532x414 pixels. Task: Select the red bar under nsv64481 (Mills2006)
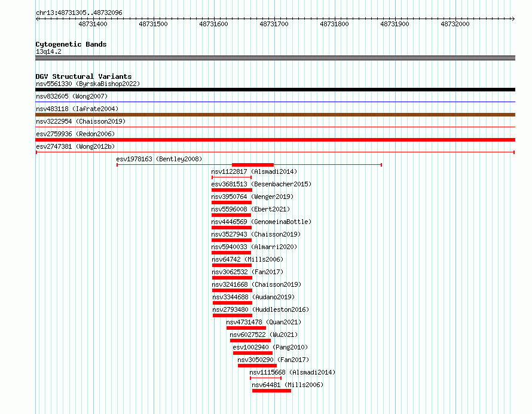[x=271, y=391]
